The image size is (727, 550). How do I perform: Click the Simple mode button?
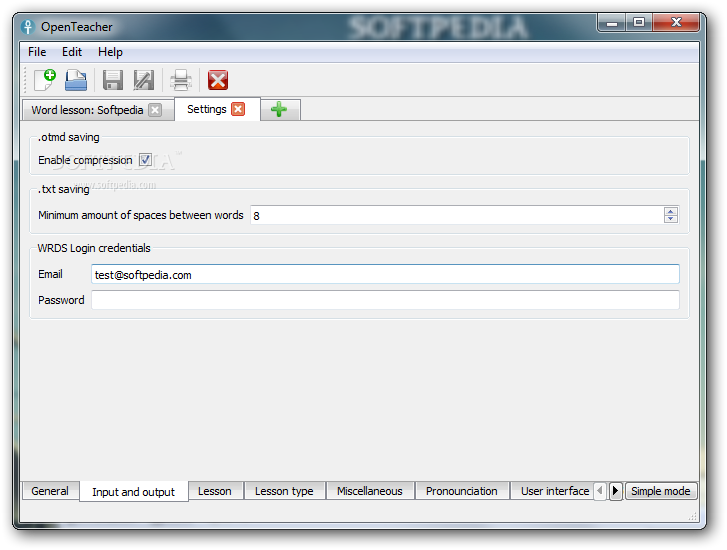pyautogui.click(x=660, y=491)
